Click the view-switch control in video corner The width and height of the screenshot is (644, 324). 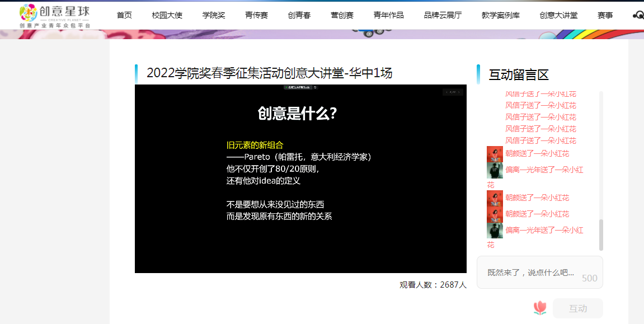(453, 92)
